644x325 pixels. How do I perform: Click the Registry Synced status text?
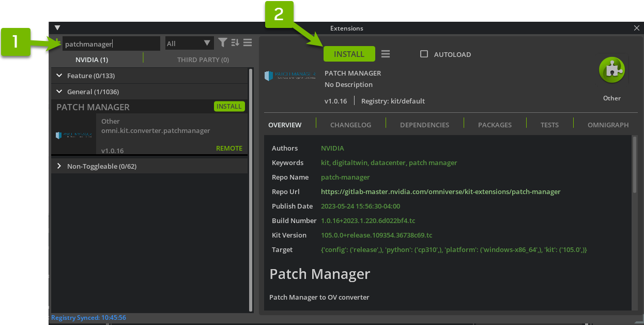[x=89, y=318]
